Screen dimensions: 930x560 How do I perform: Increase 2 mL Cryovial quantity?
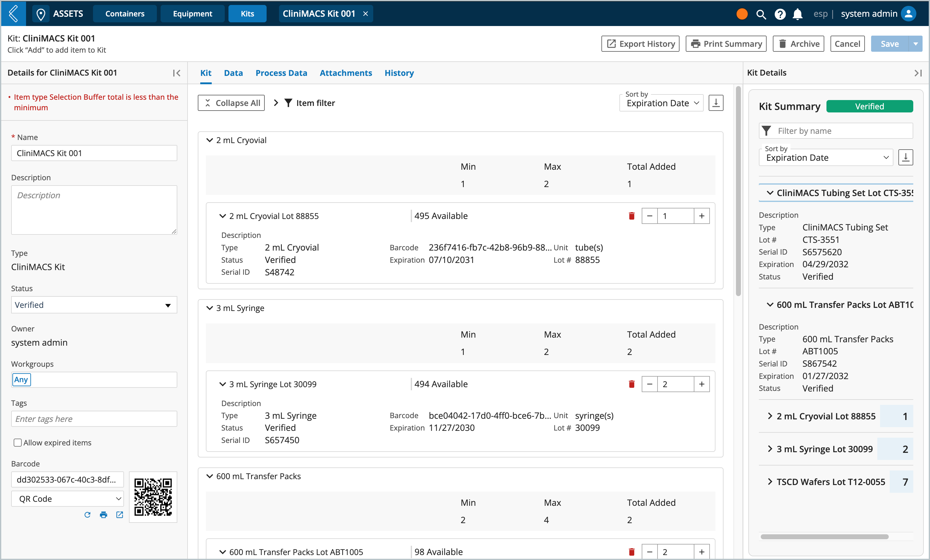(702, 216)
